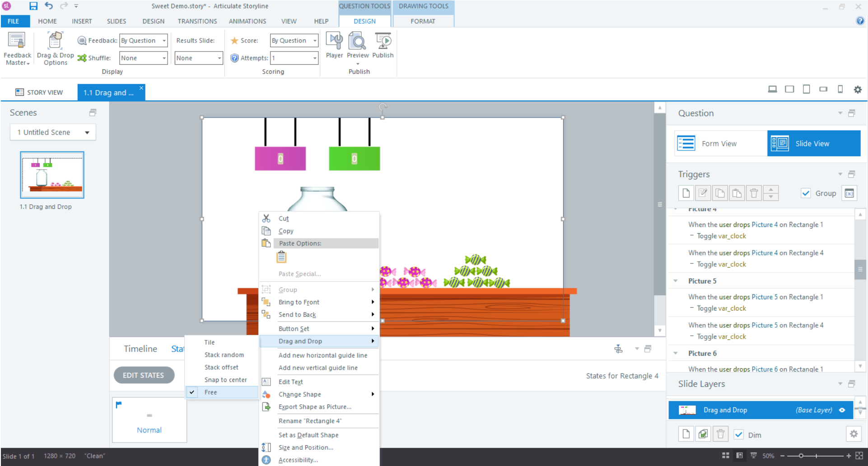Open help with the question mark icon
868x466 pixels.
(860, 21)
